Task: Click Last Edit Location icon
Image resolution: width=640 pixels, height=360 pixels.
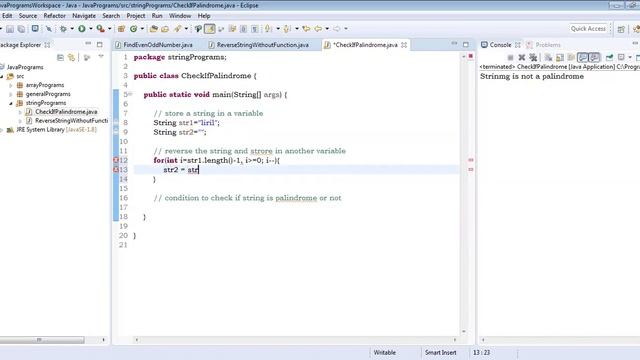Action: click(x=306, y=29)
